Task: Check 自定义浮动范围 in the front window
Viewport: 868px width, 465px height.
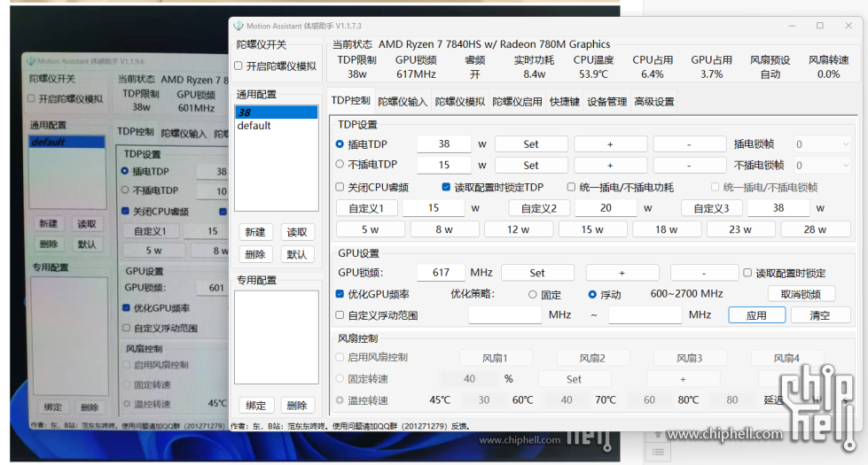Action: [340, 315]
